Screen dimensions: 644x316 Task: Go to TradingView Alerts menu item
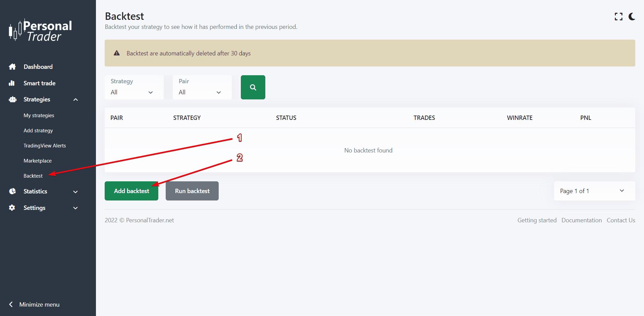[45, 146]
